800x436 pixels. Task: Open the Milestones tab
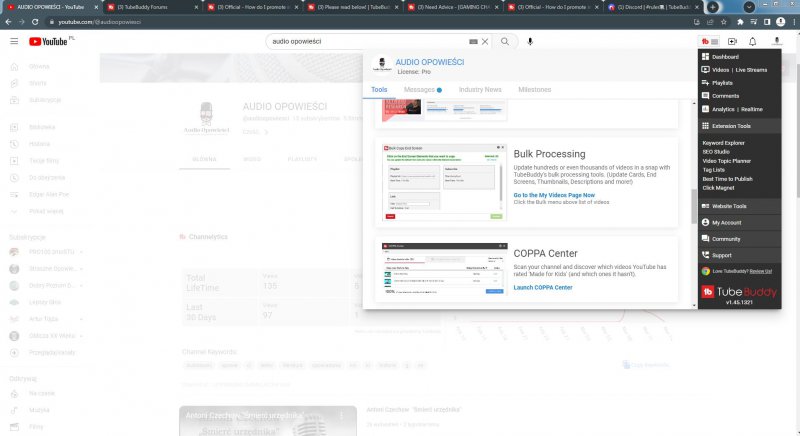coord(534,90)
